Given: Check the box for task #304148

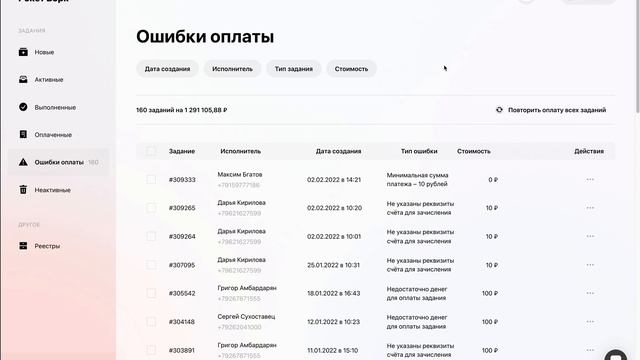Looking at the screenshot, I should click(151, 322).
